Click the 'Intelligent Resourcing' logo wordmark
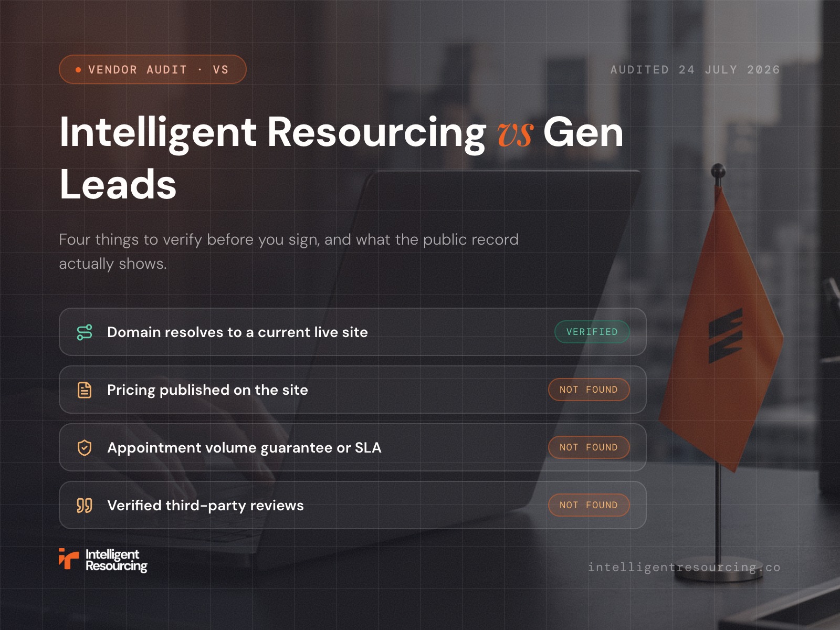 click(x=117, y=560)
